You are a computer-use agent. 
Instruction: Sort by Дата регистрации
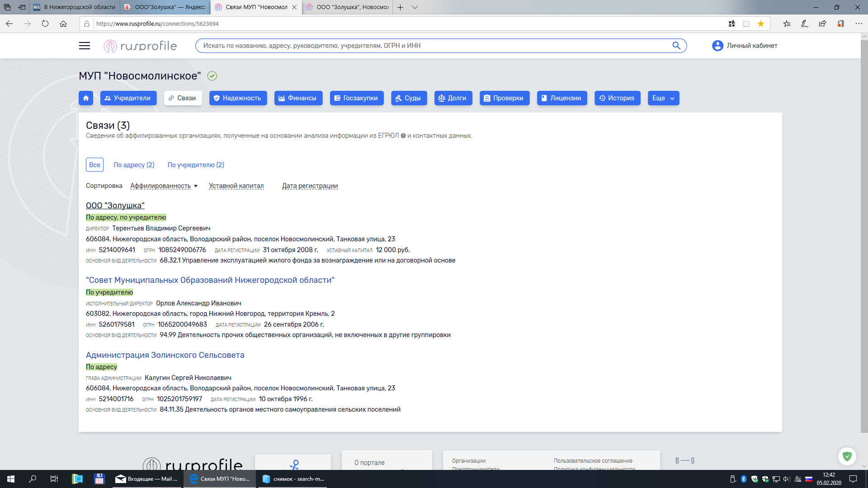[310, 186]
